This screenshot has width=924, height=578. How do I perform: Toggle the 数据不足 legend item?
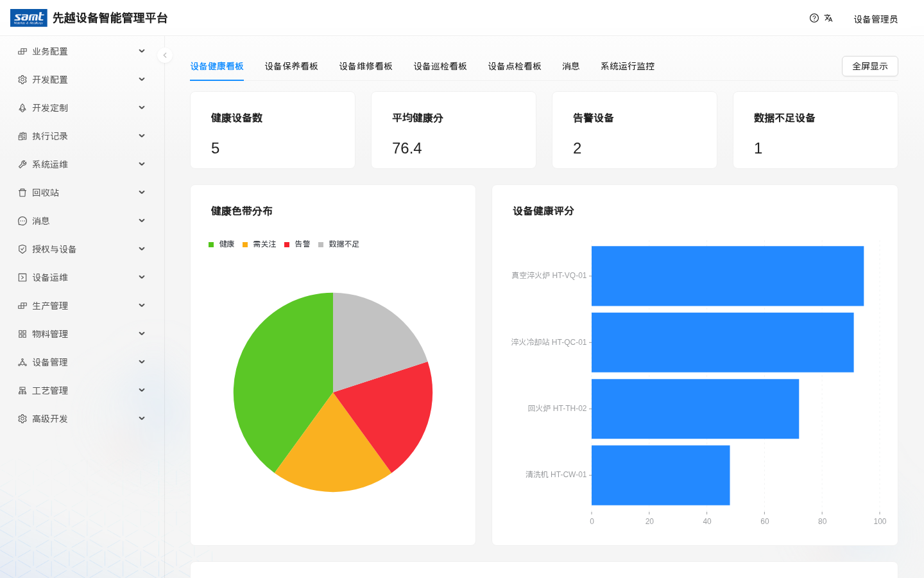tap(339, 244)
